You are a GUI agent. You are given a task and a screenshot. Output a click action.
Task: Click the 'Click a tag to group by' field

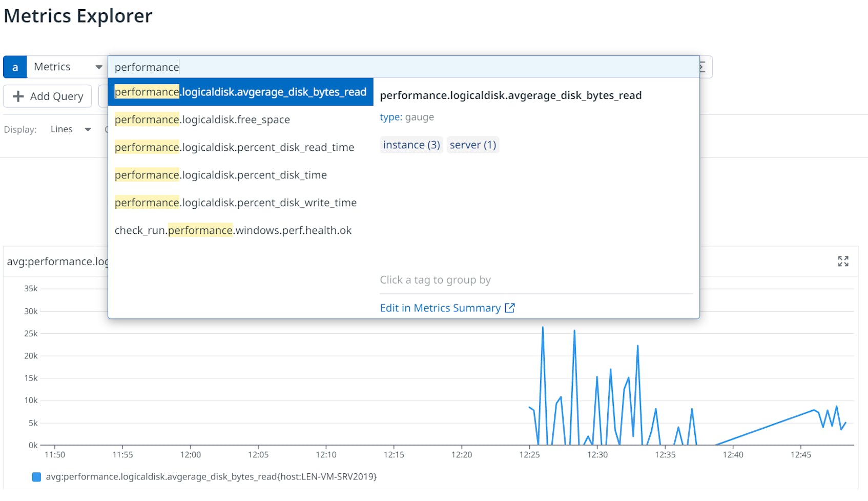point(436,280)
